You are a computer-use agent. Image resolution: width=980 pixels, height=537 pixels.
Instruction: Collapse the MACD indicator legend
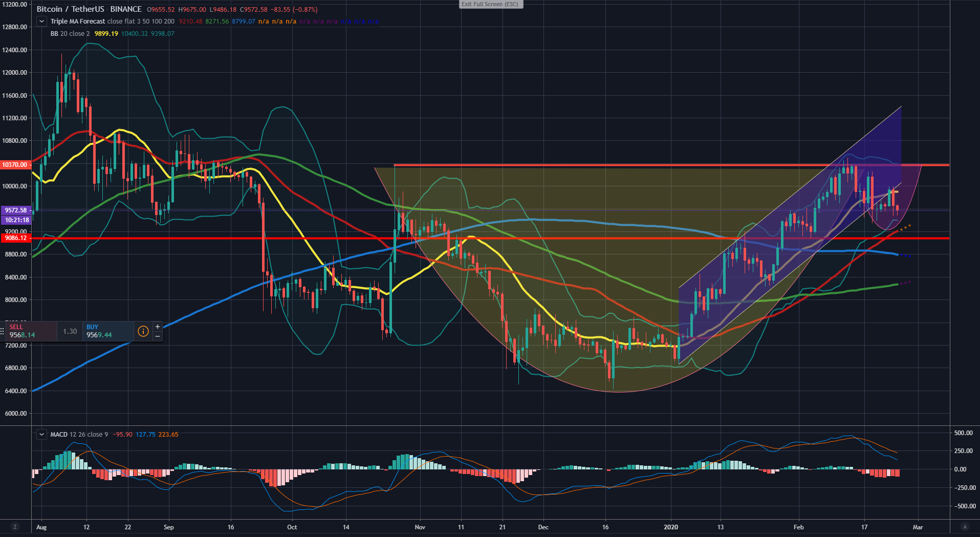coord(41,435)
